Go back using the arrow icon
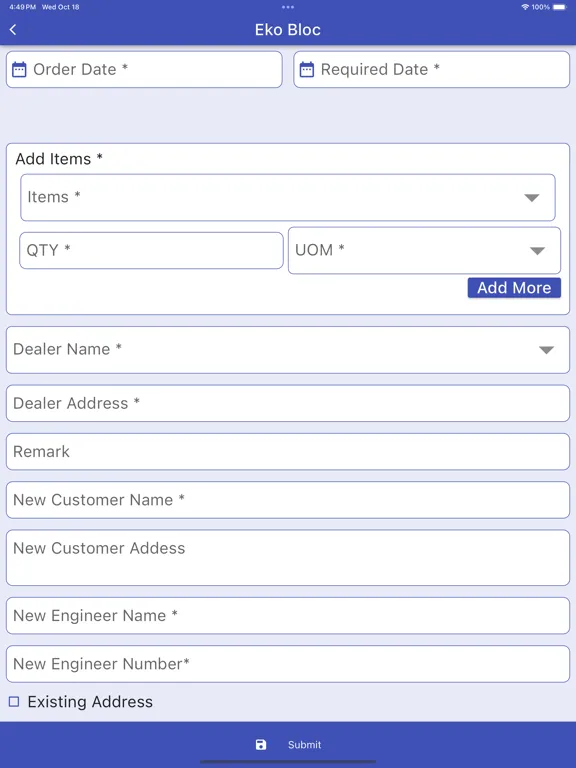The height and width of the screenshot is (768, 576). click(13, 29)
